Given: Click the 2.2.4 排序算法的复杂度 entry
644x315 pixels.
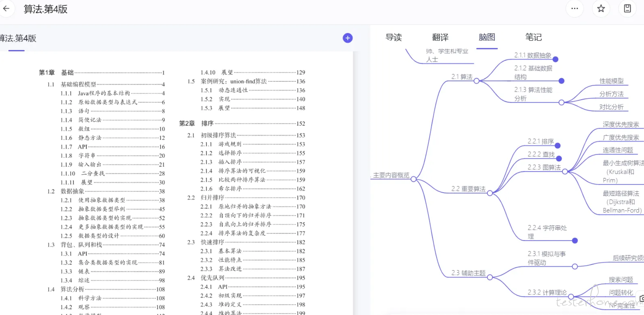Looking at the screenshot, I should [253, 233].
